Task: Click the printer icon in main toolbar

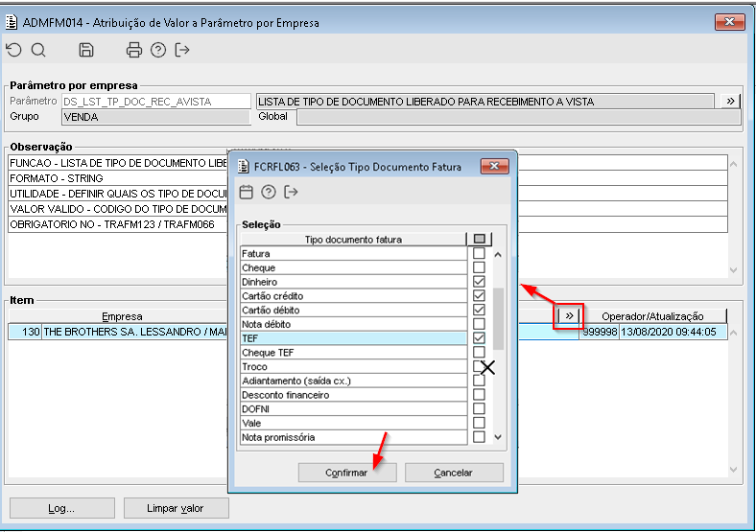Action: 134,50
